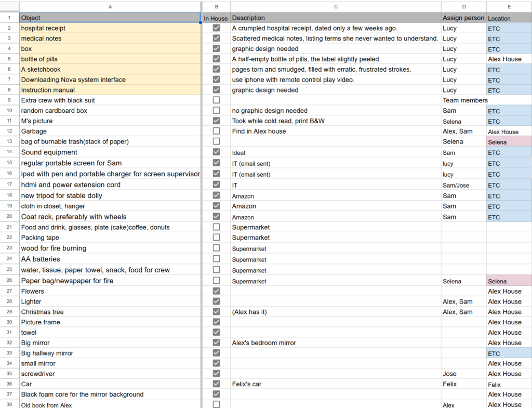The image size is (532, 408).
Task: Select 'hdmi and power extension cord' cell
Action: (110, 185)
